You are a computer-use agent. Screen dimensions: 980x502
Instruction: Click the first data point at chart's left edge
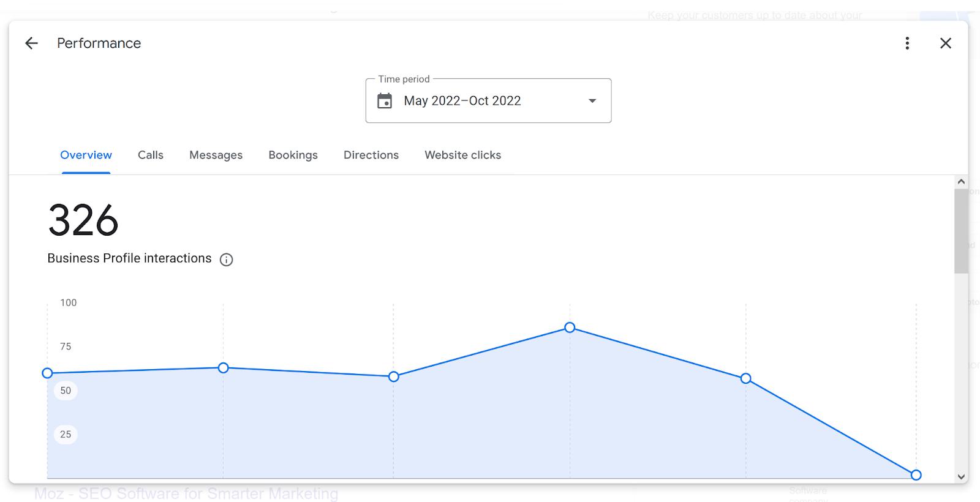click(x=47, y=373)
